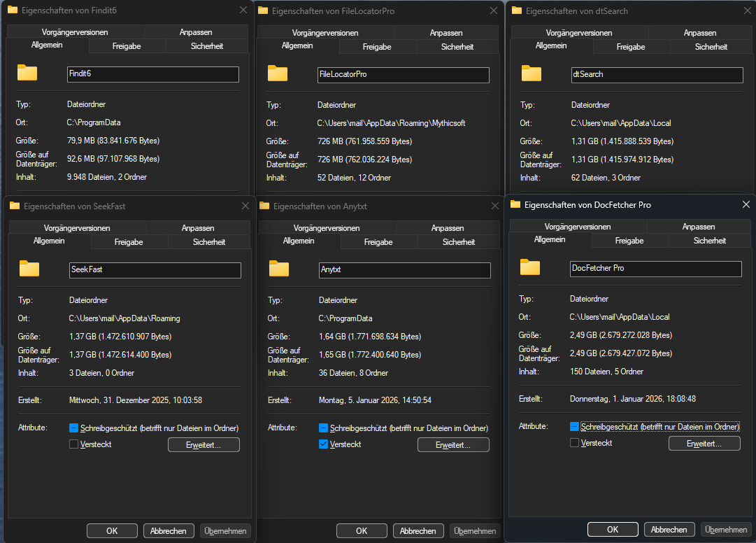Open the Anpassen tab for DocFetcher Pro
The image size is (756, 543).
699,227
